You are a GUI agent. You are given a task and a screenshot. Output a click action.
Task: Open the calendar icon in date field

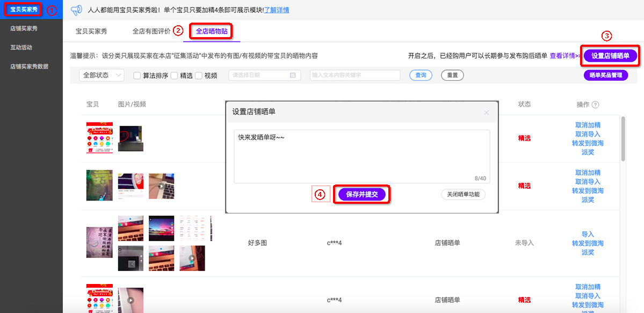pos(293,75)
